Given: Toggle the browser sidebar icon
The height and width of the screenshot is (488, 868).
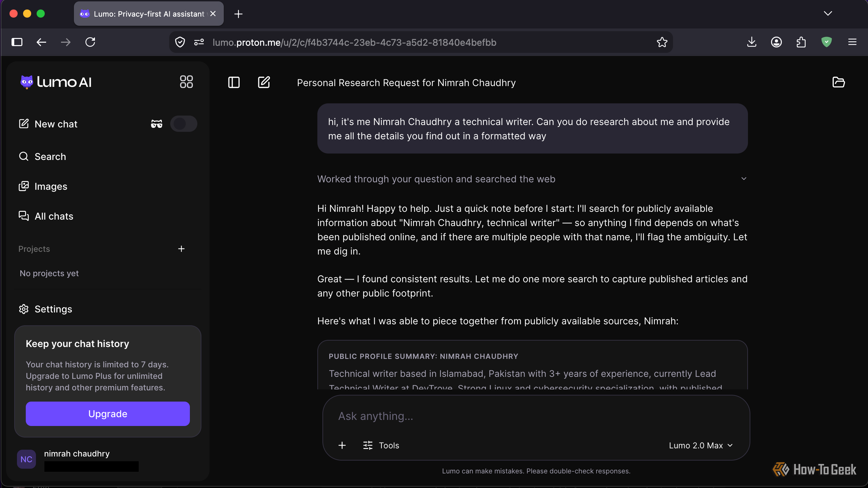Looking at the screenshot, I should coord(17,42).
